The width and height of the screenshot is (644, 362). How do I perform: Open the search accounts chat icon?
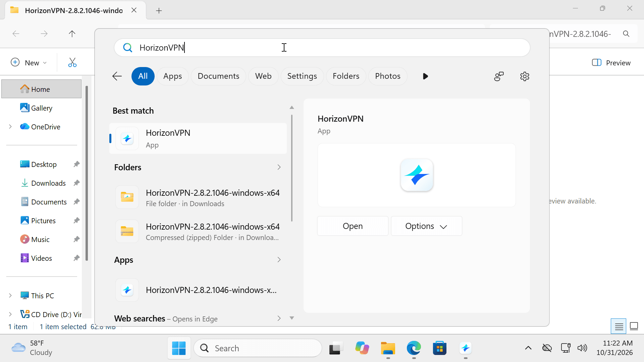pyautogui.click(x=499, y=76)
